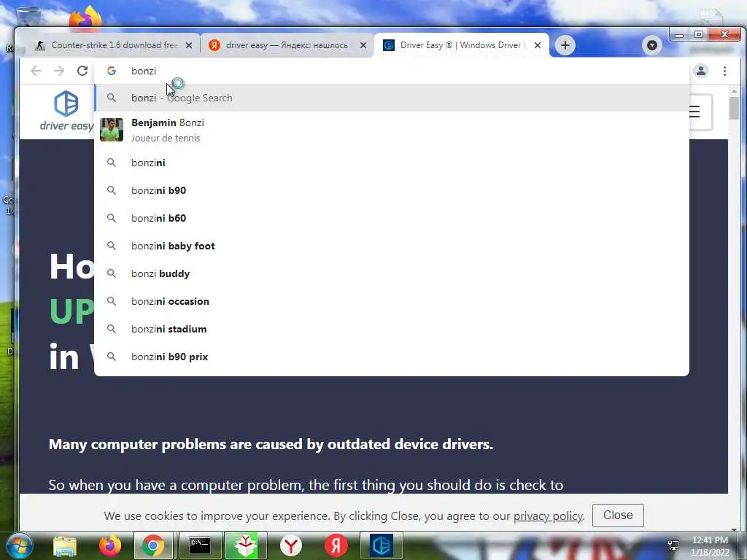The width and height of the screenshot is (747, 560).
Task: Close the Counter-strike 1.6 tab
Action: [x=189, y=45]
